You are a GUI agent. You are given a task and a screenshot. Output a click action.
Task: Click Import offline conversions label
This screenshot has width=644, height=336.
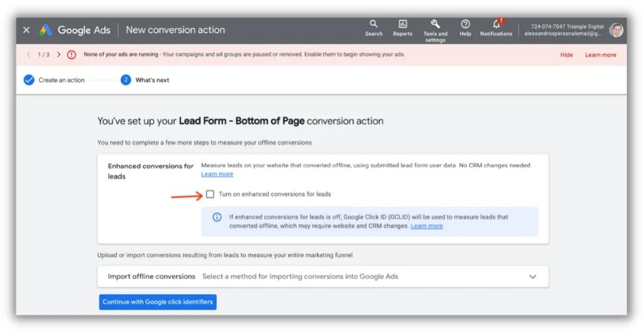pyautogui.click(x=151, y=276)
